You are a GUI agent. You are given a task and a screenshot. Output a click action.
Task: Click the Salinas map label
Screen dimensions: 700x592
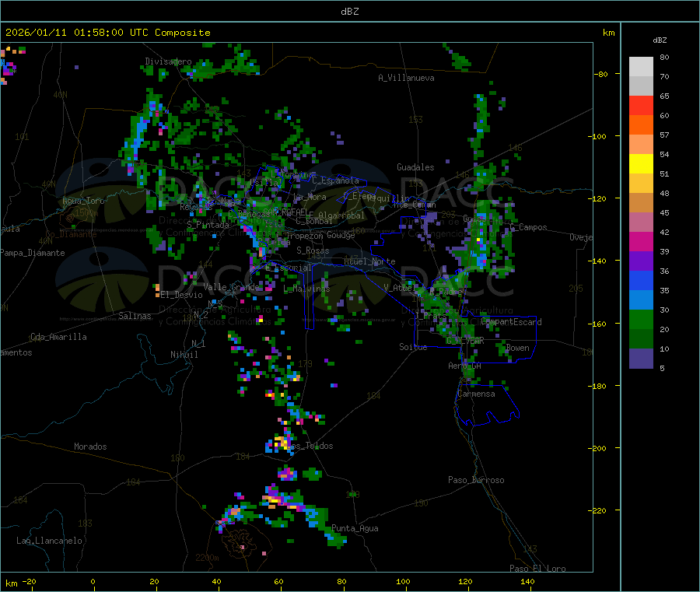pos(135,316)
